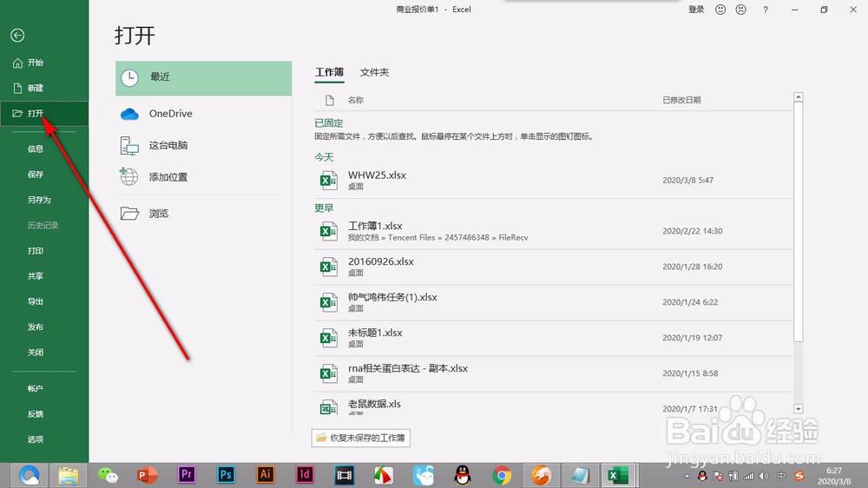Image resolution: width=868 pixels, height=488 pixels.
Task: Click 浏览 to browse files
Action: click(x=204, y=214)
